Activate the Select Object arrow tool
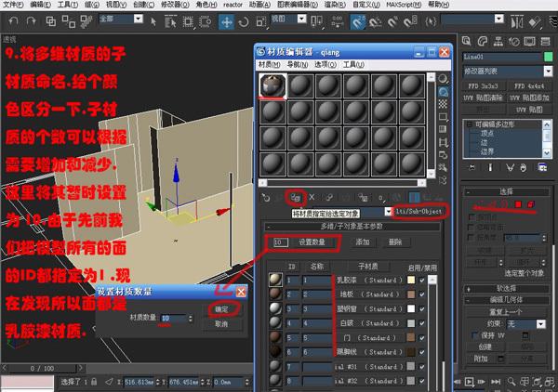 (153, 22)
